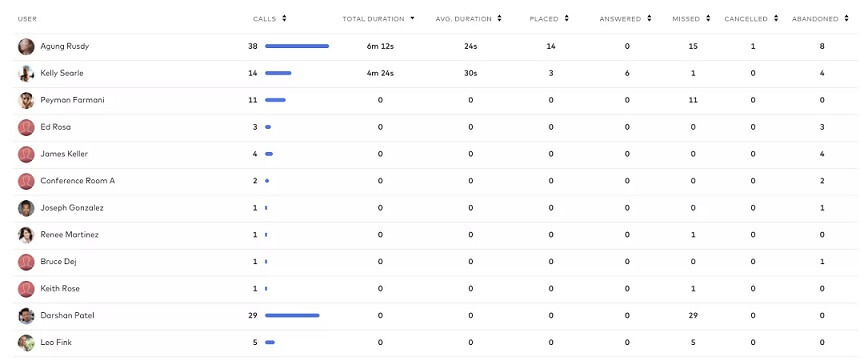Screen dimensions: 860x361
Task: Click the 24s average duration value
Action: coord(471,46)
